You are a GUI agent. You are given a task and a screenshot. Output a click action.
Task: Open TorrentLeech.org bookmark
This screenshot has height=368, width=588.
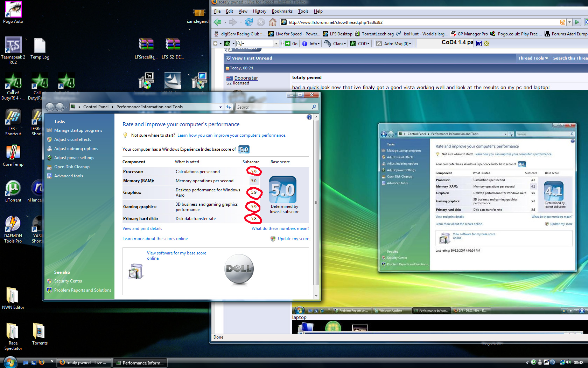click(x=374, y=34)
